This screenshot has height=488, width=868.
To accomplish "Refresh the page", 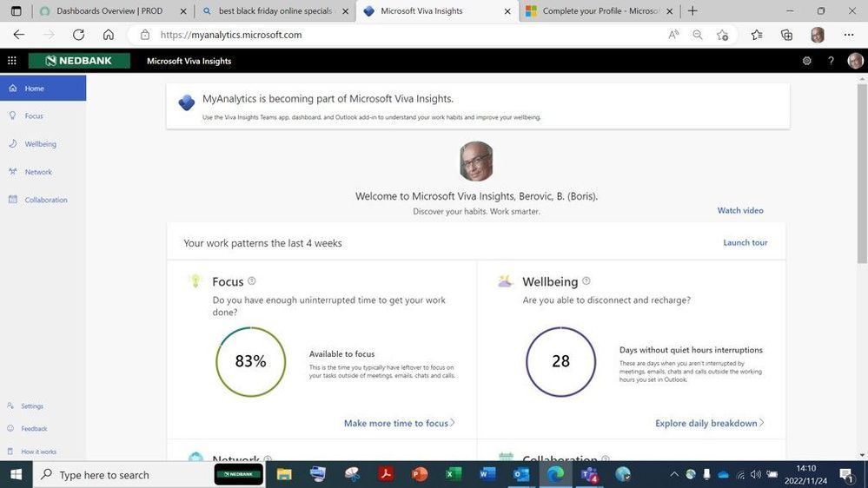I will pos(78,35).
